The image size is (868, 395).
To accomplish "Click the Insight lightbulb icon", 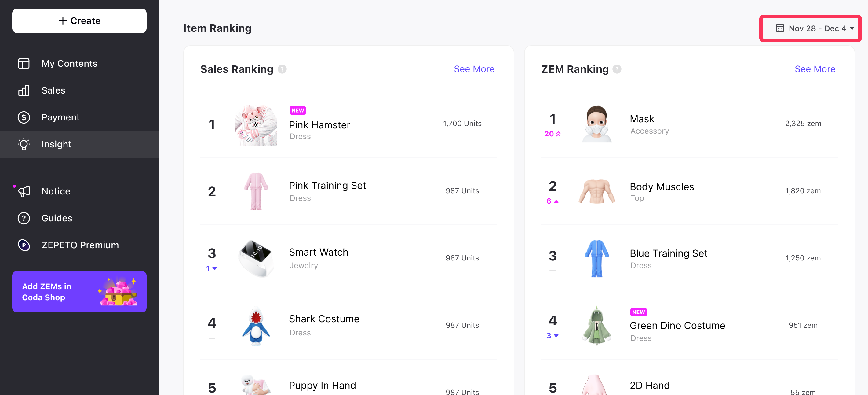I will pyautogui.click(x=24, y=144).
